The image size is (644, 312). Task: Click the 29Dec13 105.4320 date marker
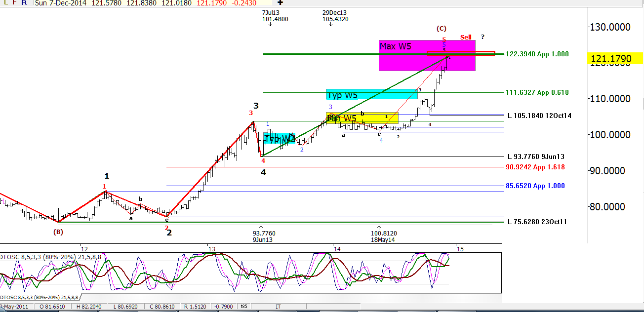(334, 16)
